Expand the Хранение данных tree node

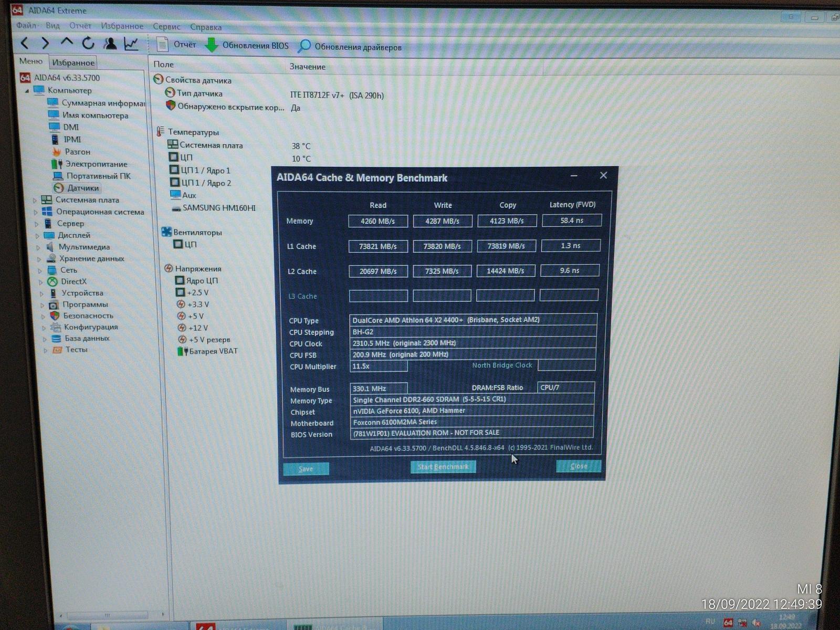click(x=39, y=259)
